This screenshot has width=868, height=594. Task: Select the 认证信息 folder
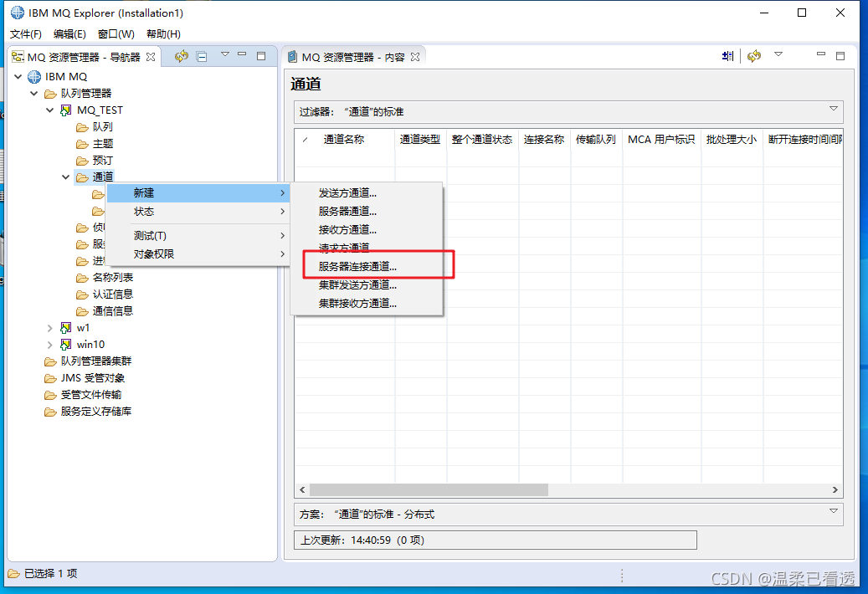pos(105,294)
